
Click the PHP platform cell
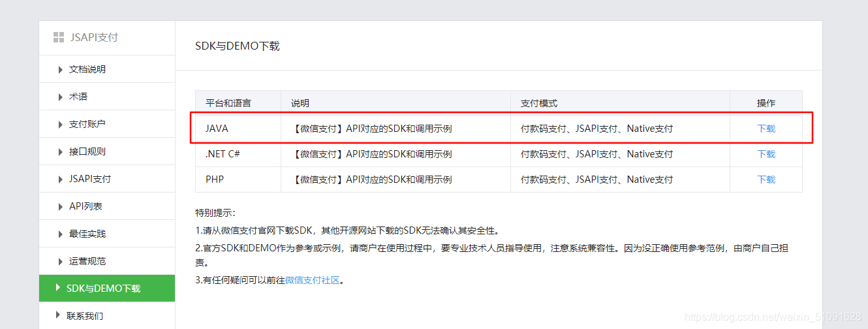pos(238,180)
